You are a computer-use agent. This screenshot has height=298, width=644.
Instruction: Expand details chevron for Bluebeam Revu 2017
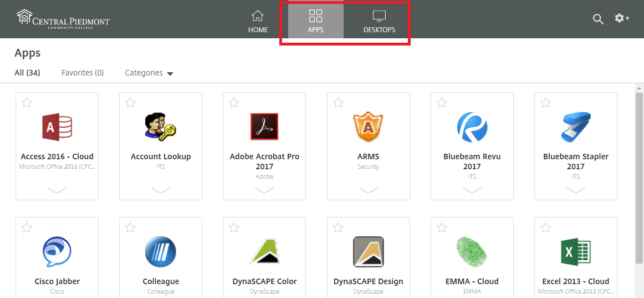point(472,190)
